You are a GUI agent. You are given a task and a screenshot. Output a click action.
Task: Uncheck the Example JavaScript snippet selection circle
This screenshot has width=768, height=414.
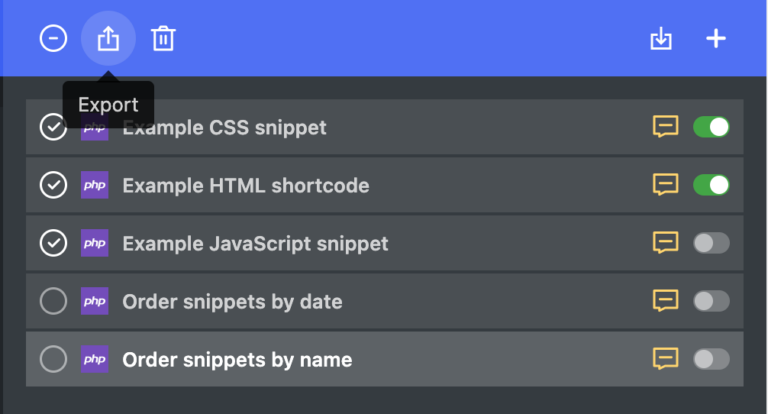point(53,243)
